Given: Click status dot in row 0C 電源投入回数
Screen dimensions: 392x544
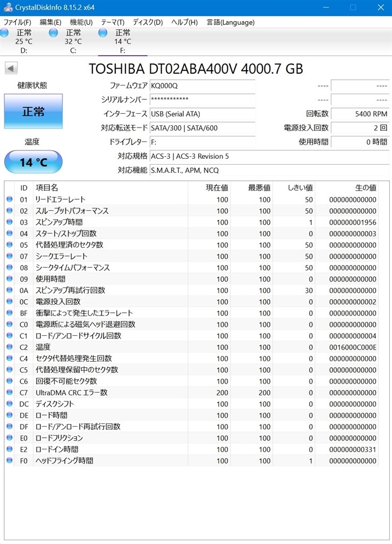Looking at the screenshot, I should (x=10, y=302).
